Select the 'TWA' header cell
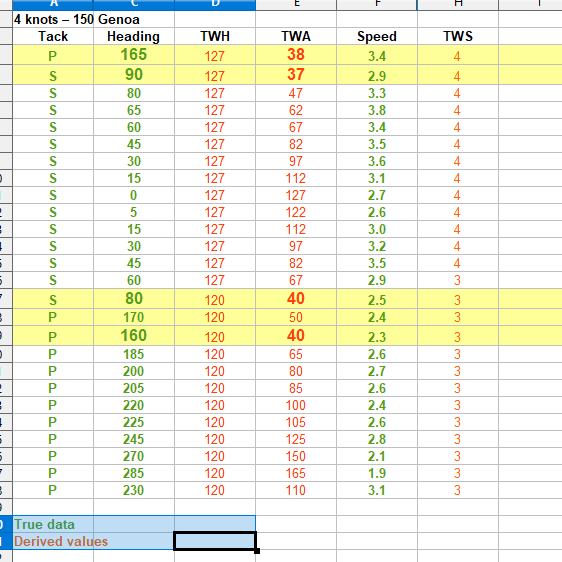562x562 pixels. coord(296,36)
